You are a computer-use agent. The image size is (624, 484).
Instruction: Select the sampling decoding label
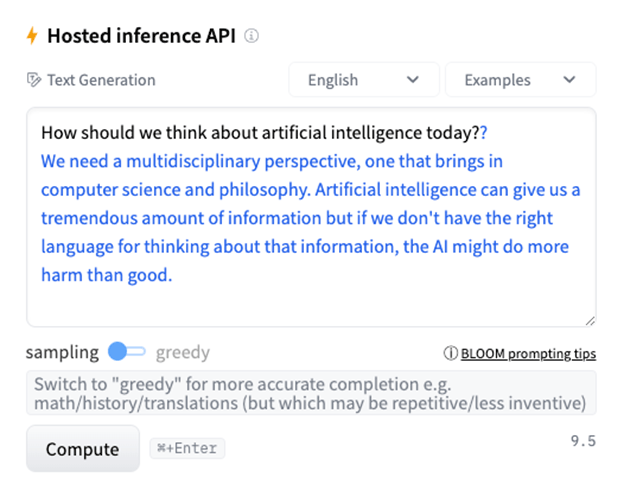[62, 353]
